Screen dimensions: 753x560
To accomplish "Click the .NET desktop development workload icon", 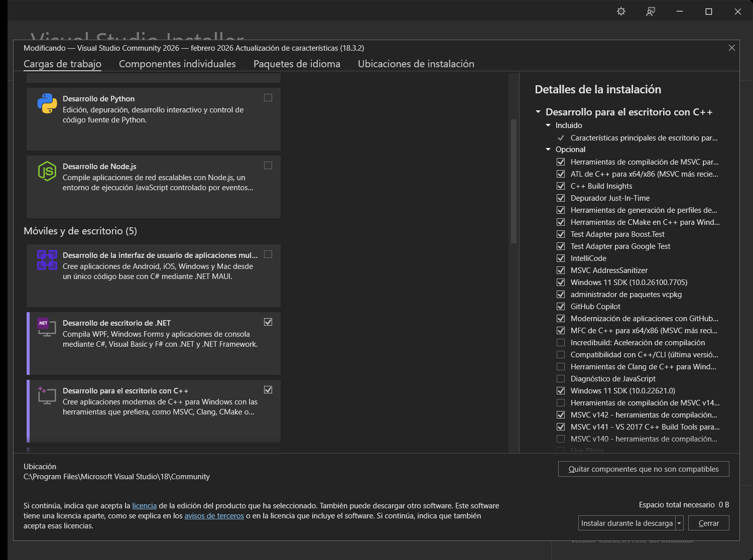I will [x=47, y=328].
